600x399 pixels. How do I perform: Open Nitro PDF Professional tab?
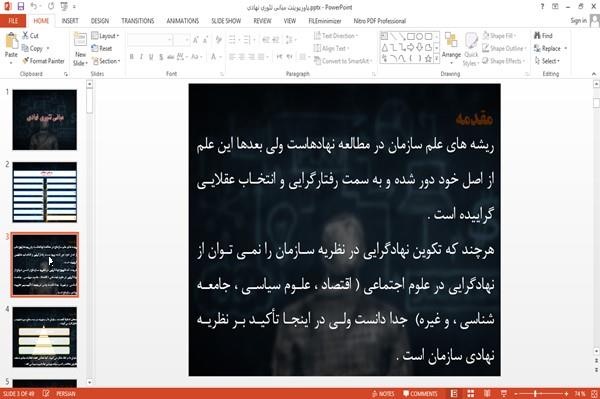click(379, 21)
